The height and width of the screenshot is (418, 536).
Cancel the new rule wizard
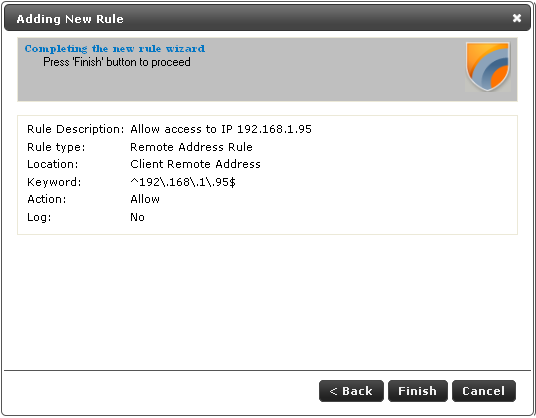pyautogui.click(x=483, y=391)
